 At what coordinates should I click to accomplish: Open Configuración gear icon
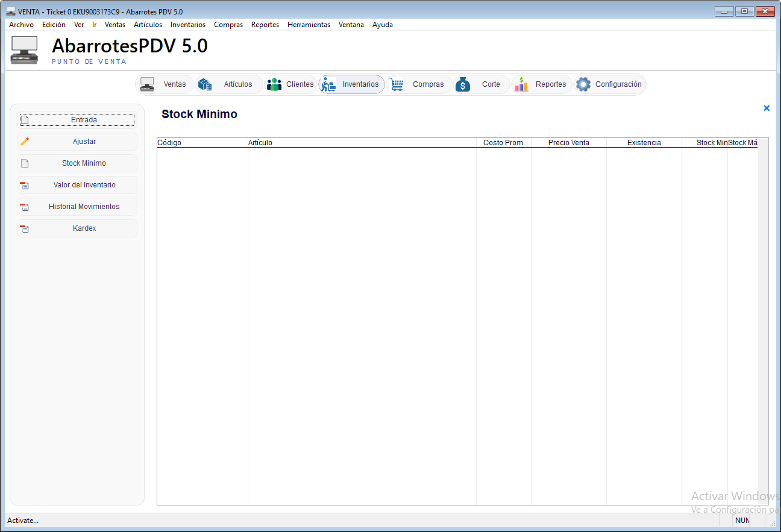click(x=583, y=84)
